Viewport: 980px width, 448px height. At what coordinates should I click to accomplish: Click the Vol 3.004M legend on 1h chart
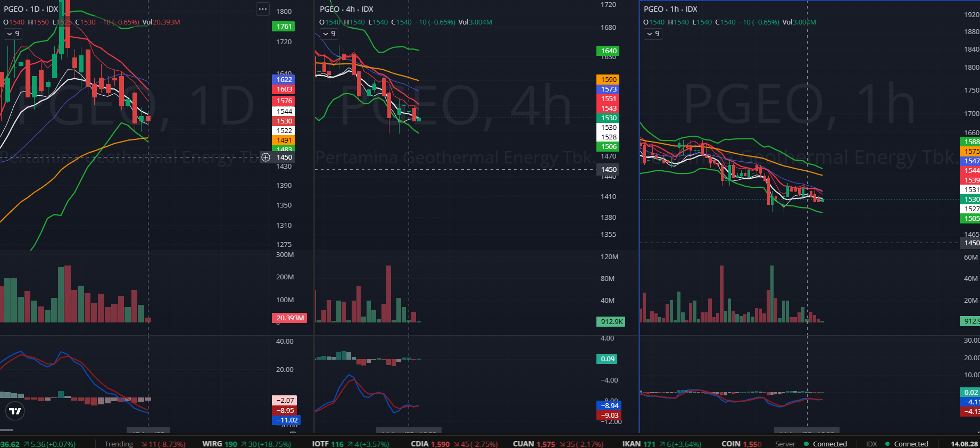pyautogui.click(x=799, y=22)
